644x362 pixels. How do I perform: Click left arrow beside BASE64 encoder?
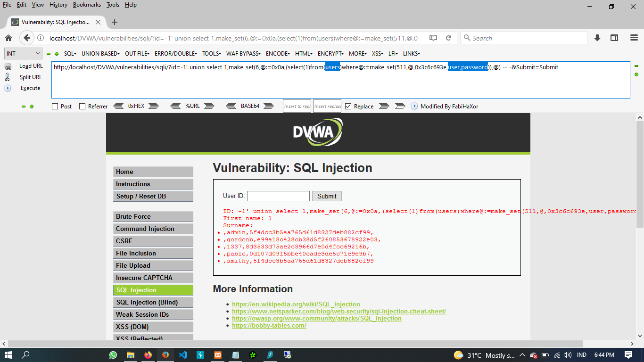(231, 106)
